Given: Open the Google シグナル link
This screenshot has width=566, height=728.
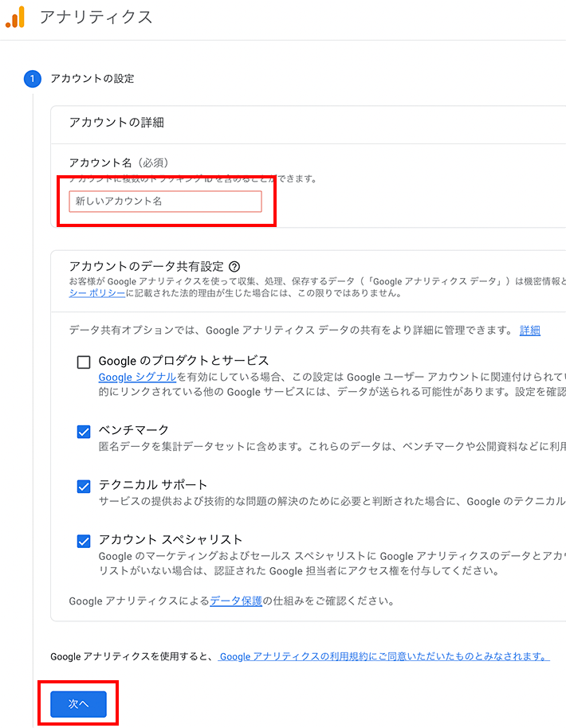Looking at the screenshot, I should tap(137, 377).
